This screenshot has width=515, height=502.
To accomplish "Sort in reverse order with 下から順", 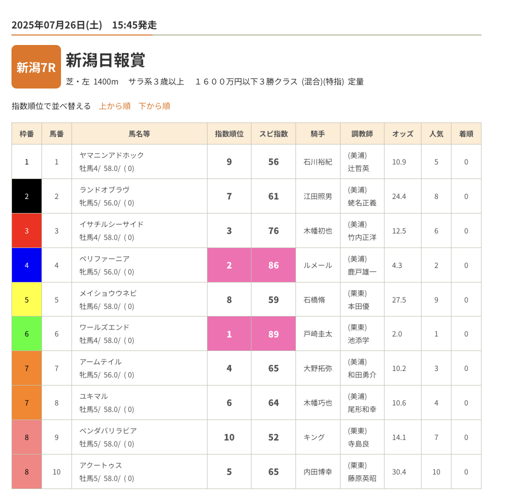I will (x=154, y=106).
